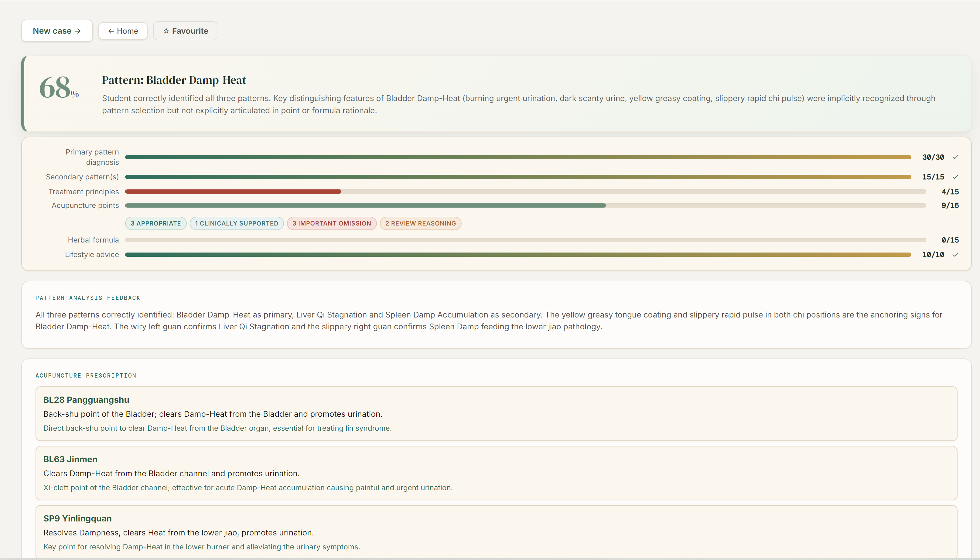Click 'Key point for resolving Damp-Heat' rationale
Image resolution: width=980 pixels, height=560 pixels.
pos(202,547)
